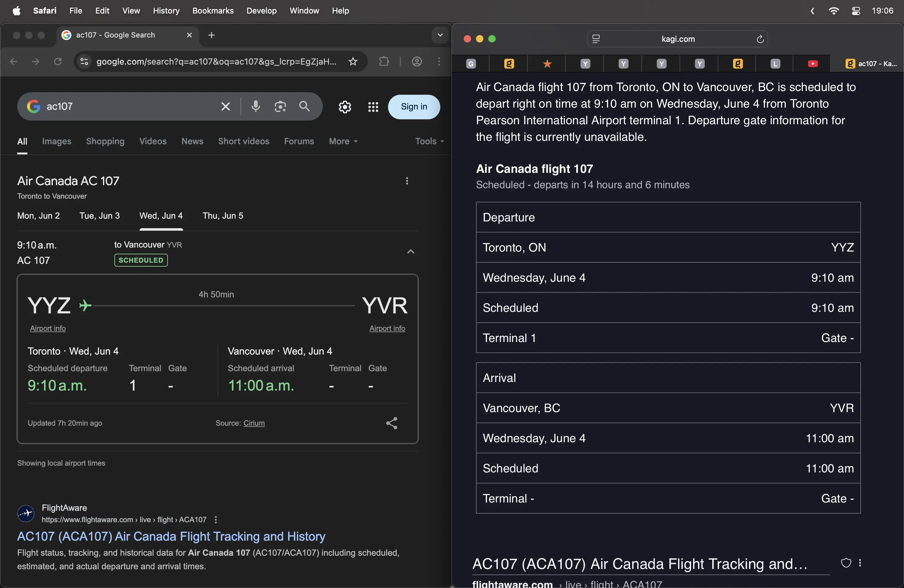Open Google quick settings gear
The width and height of the screenshot is (904, 588).
click(344, 107)
